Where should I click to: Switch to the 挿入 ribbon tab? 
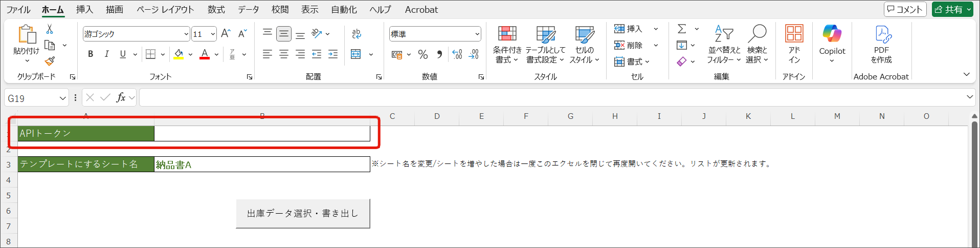[x=84, y=10]
